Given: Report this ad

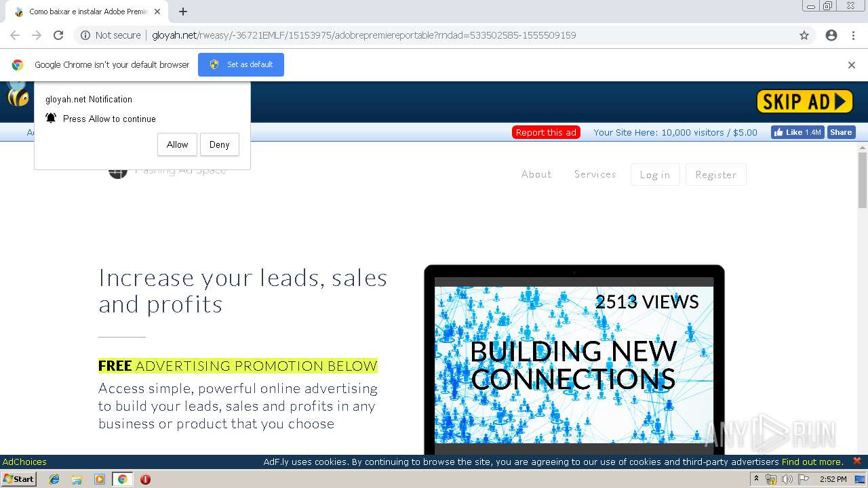Looking at the screenshot, I should 546,132.
